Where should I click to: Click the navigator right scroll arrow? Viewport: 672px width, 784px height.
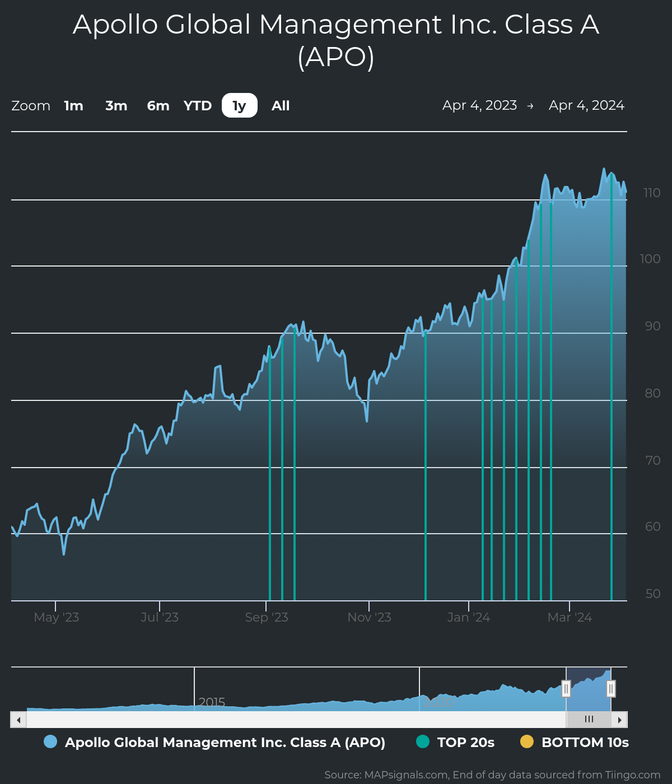(x=619, y=720)
